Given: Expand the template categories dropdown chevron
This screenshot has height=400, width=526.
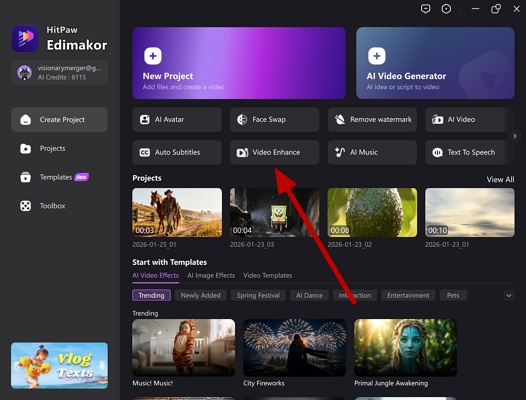Looking at the screenshot, I should pyautogui.click(x=509, y=296).
